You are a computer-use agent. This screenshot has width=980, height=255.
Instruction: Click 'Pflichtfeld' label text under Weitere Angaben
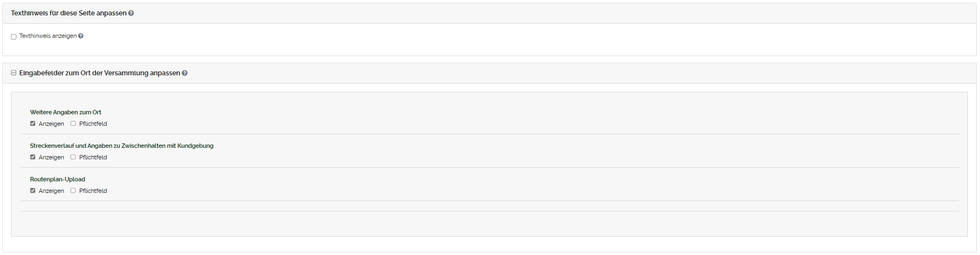[93, 124]
